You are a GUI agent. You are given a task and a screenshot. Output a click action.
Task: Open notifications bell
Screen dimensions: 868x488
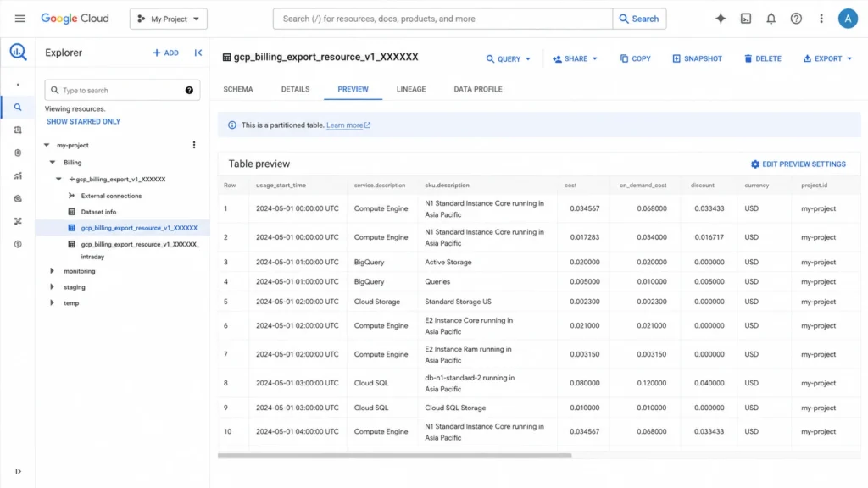[771, 19]
